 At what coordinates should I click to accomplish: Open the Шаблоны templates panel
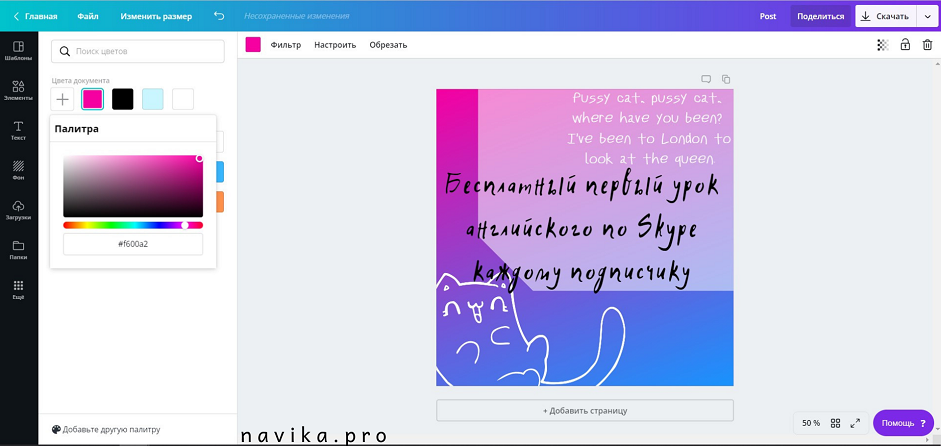(x=18, y=51)
